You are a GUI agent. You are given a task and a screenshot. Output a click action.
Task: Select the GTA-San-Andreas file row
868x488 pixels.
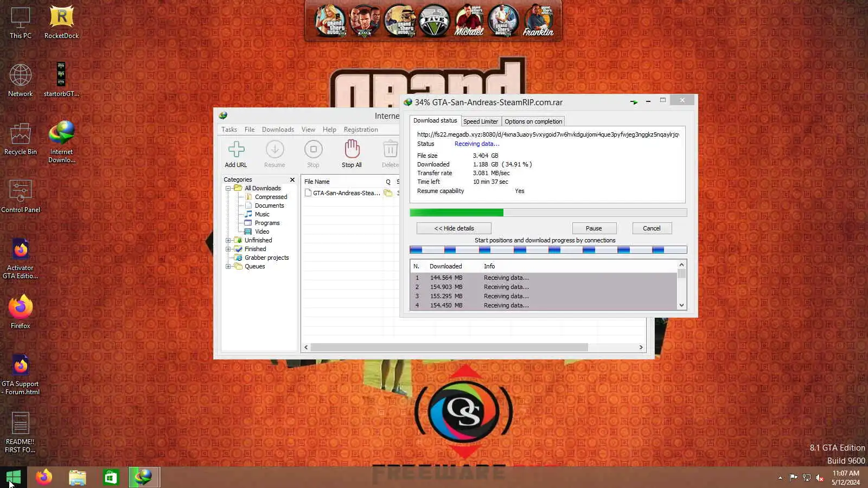coord(352,193)
